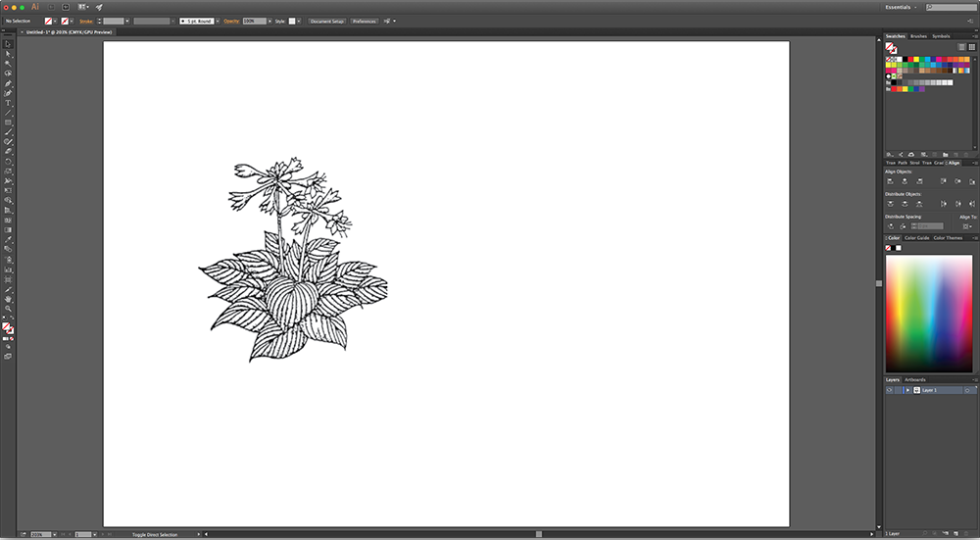Switch to the Brushes panel tab
This screenshot has width=980, height=540.
[x=918, y=36]
